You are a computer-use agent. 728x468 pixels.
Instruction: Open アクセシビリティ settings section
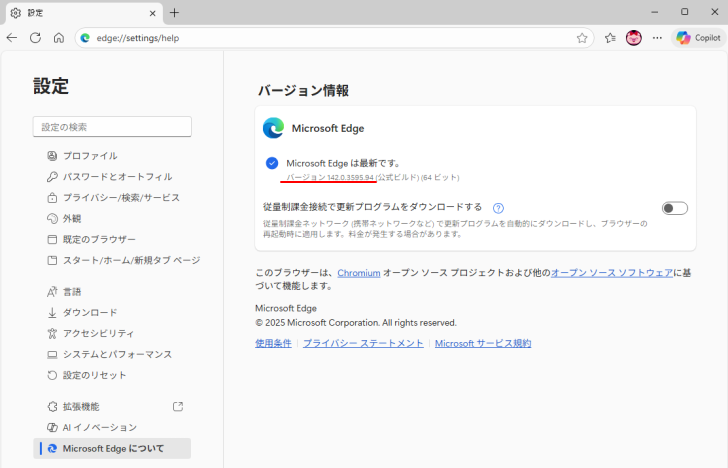[91, 333]
